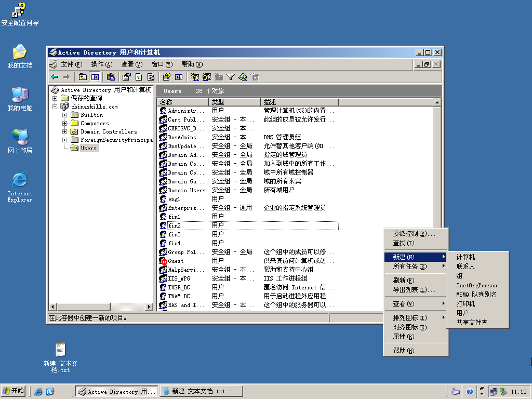Click 属性(R) in the context menu
The image size is (532, 399).
416,337
